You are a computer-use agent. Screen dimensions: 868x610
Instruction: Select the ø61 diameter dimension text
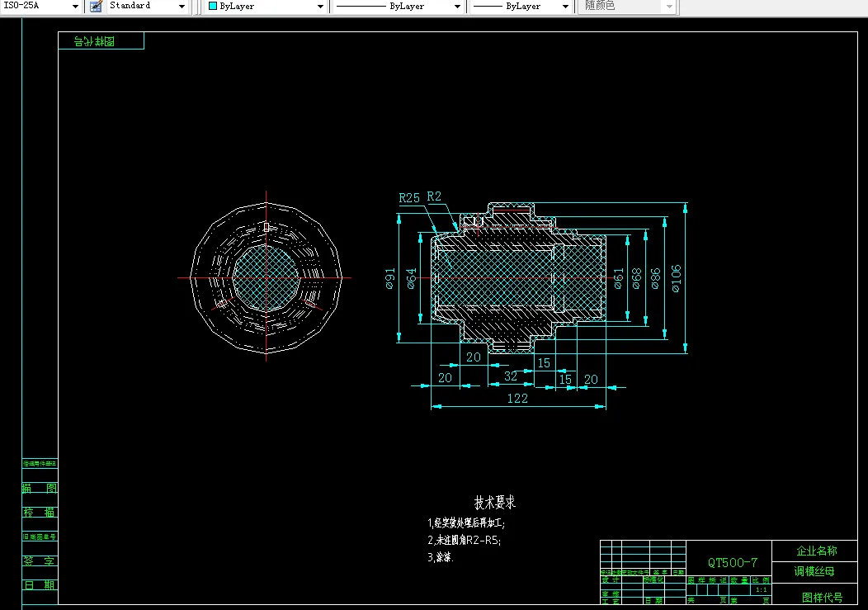[619, 278]
